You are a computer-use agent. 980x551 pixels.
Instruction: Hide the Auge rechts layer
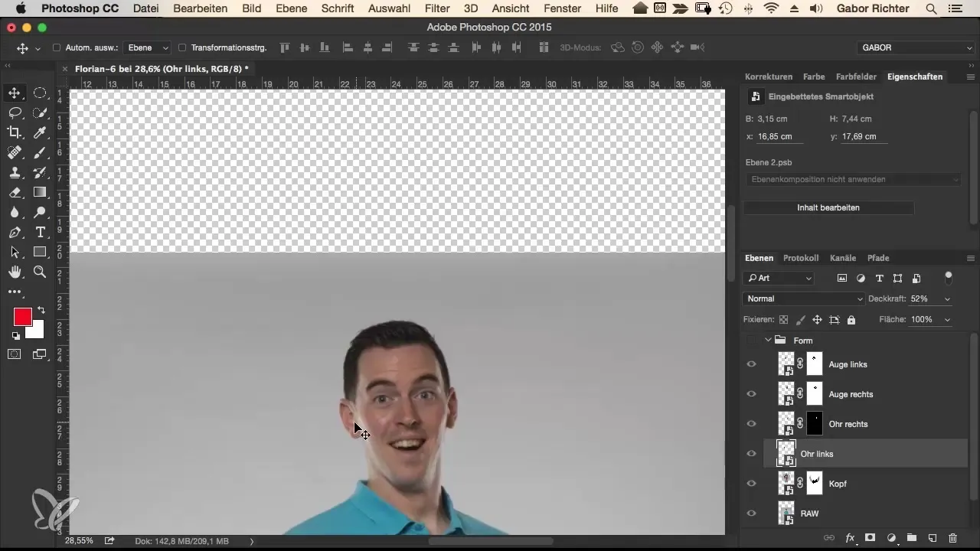pyautogui.click(x=751, y=394)
